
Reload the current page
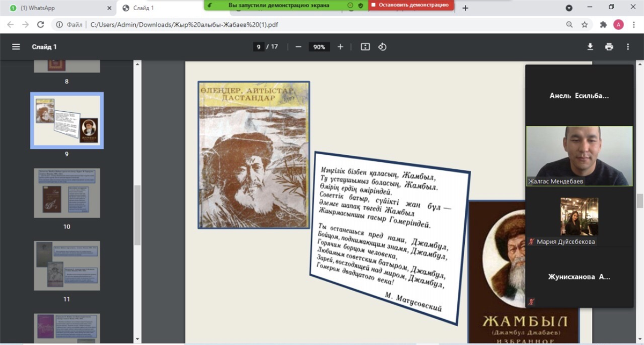(40, 25)
